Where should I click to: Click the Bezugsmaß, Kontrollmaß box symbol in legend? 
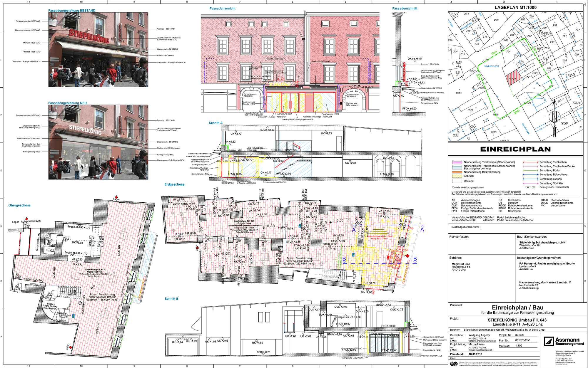(x=528, y=187)
